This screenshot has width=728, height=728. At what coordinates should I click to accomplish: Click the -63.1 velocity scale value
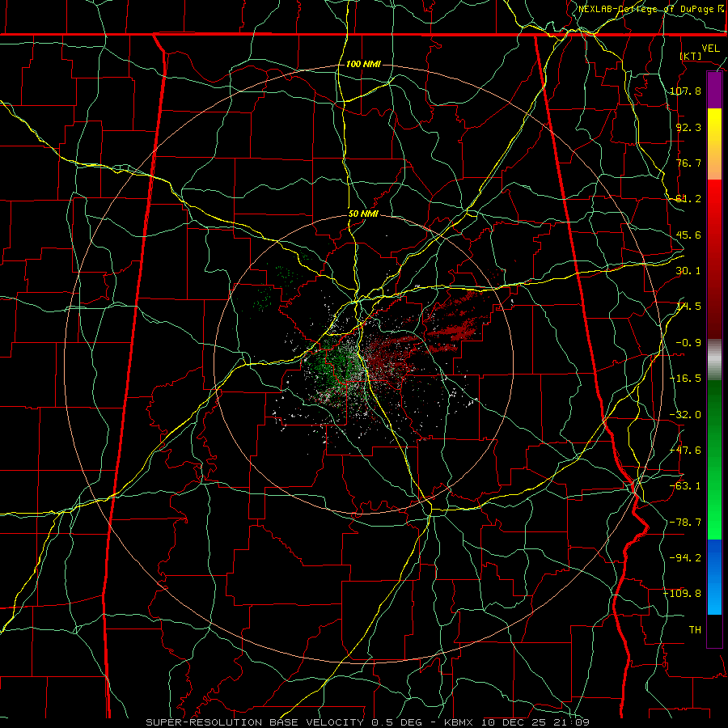tap(686, 486)
